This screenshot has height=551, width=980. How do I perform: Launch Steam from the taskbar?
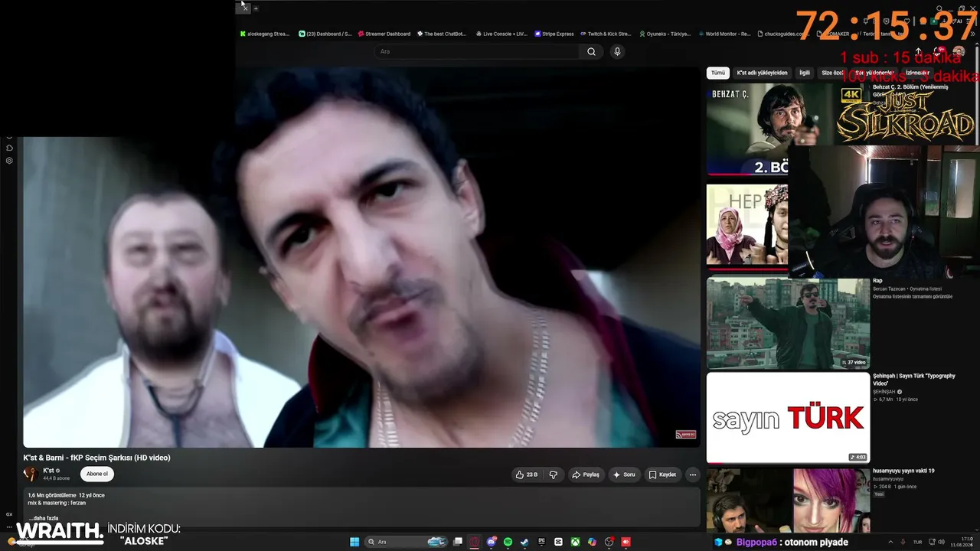point(524,542)
